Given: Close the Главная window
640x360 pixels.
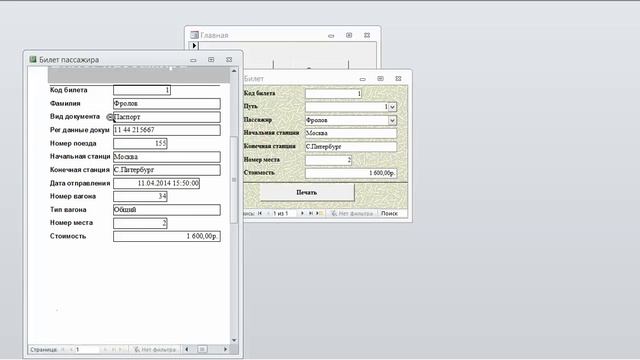Looking at the screenshot, I should (367, 36).
